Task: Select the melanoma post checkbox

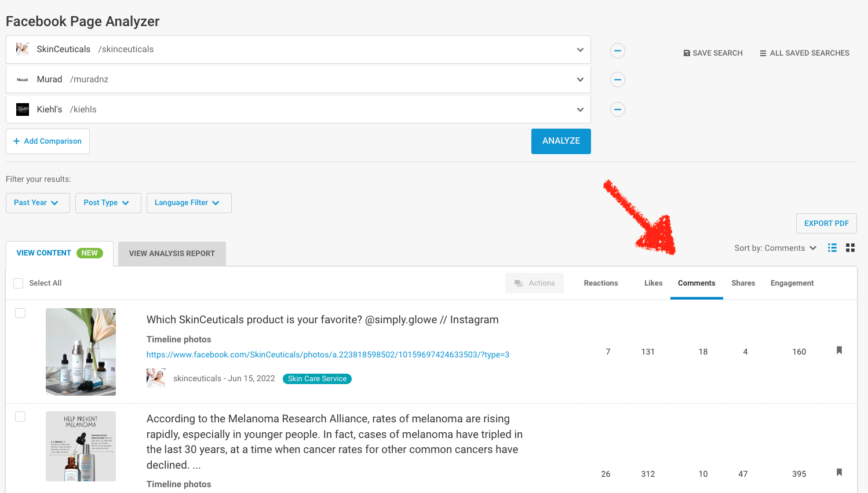Action: [x=20, y=416]
